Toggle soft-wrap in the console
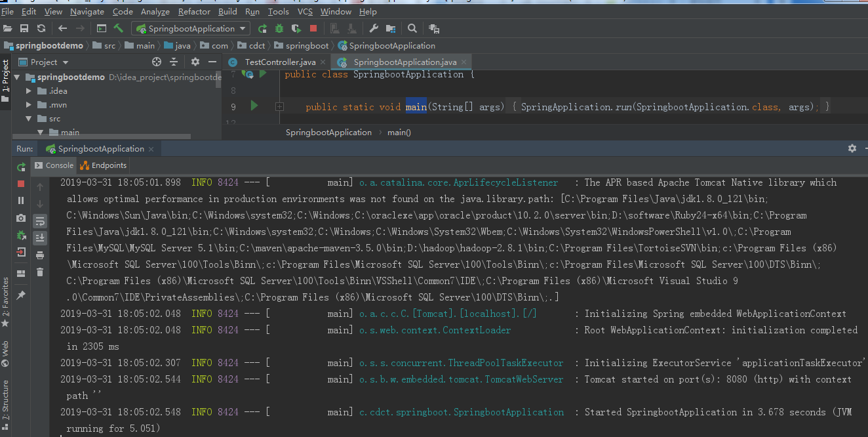This screenshot has width=868, height=437. pos(40,220)
